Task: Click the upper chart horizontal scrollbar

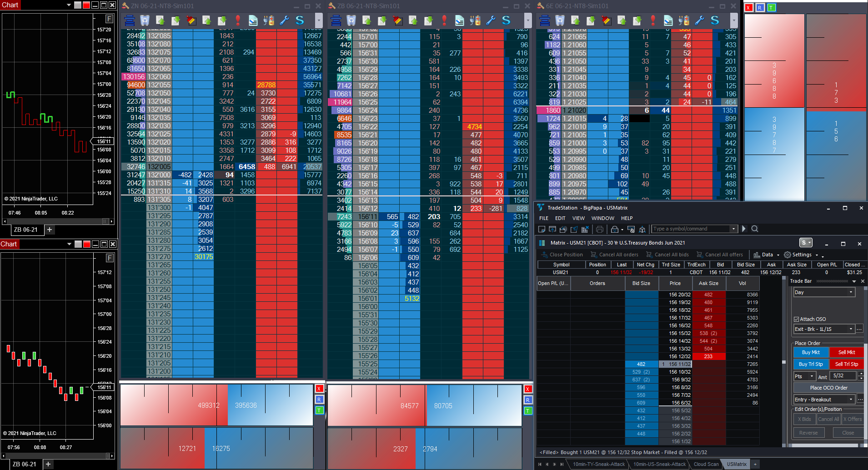Action: 57,221
